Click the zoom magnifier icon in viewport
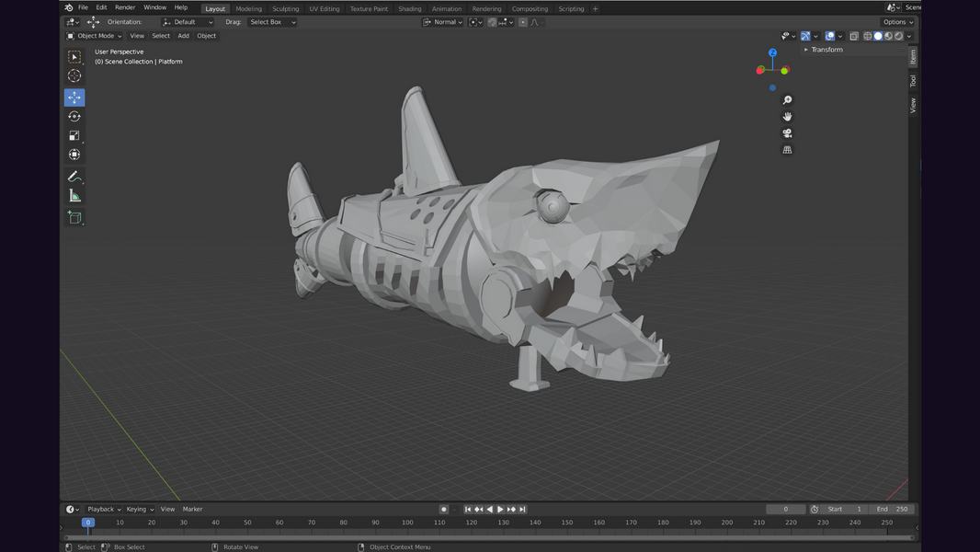980x552 pixels. 787,100
